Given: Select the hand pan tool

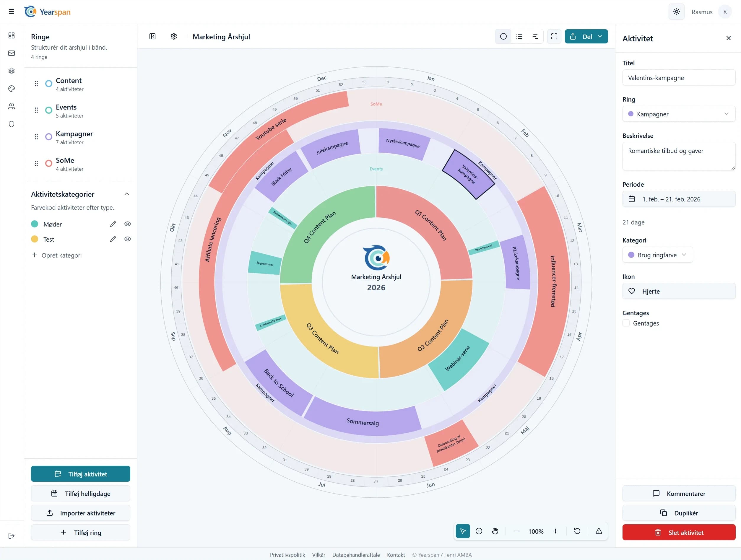Looking at the screenshot, I should 495,531.
